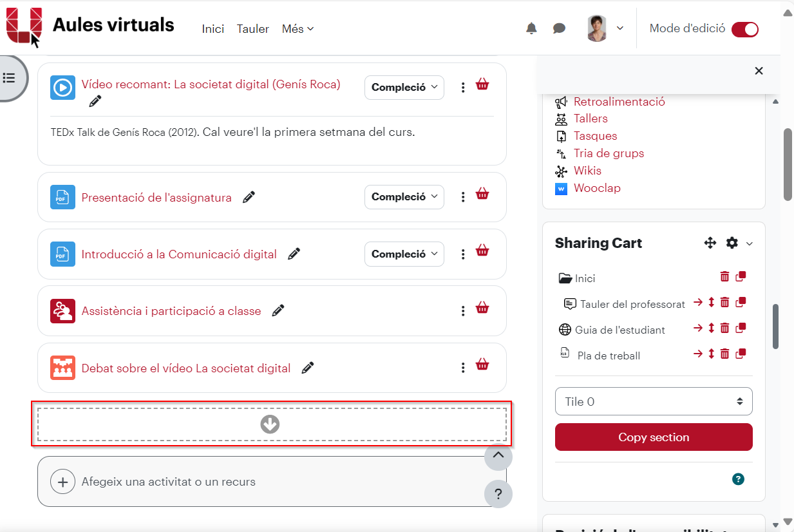Select Pla de treball item in Sharing Cart

(609, 356)
